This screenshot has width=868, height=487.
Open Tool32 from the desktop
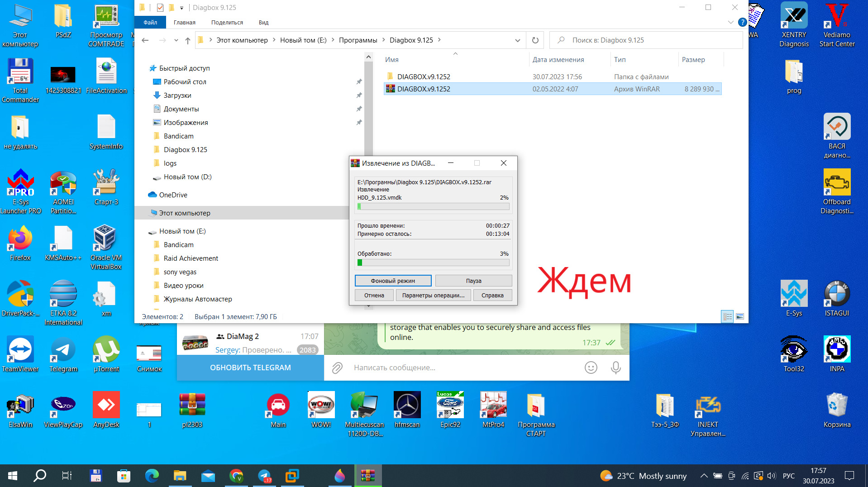(793, 352)
